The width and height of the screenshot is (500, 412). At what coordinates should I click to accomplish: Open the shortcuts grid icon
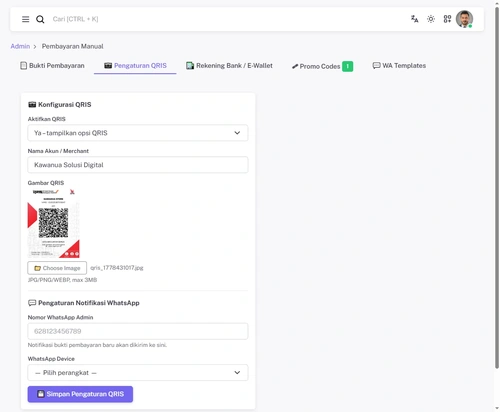[x=447, y=19]
